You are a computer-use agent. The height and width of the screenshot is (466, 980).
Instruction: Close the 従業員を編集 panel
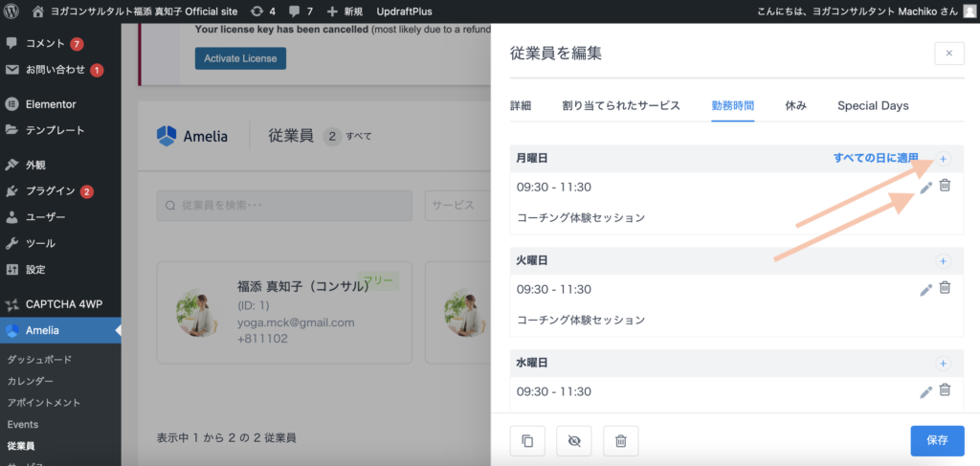click(948, 54)
